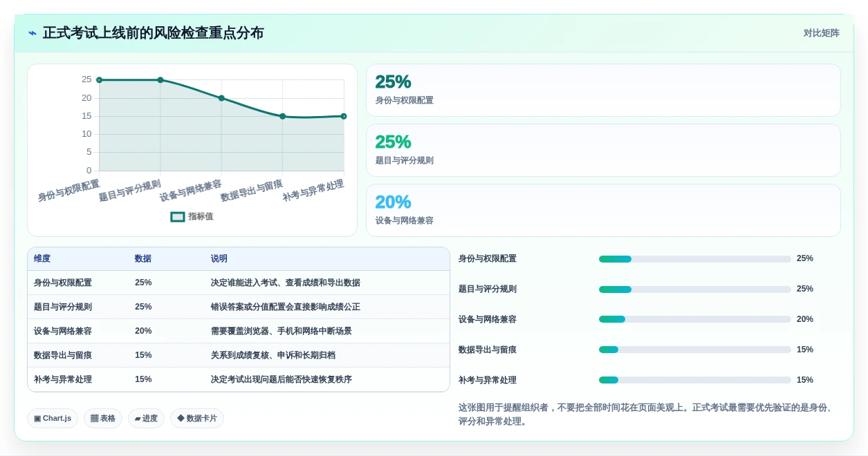Viewport: 868px width, 456px height.
Task: Click the page title 正式考试上线前的风险检查重点分布
Action: click(154, 33)
